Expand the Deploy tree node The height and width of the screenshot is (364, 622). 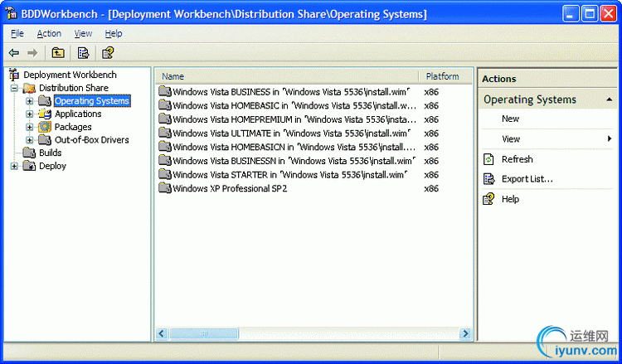tap(14, 166)
